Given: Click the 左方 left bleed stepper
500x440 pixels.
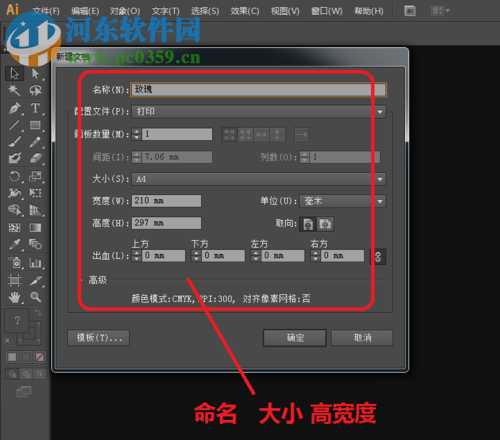Looking at the screenshot, I should [x=255, y=256].
